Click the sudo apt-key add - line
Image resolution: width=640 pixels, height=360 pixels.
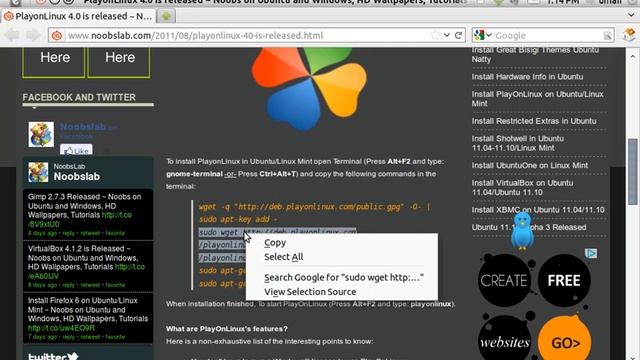(238, 220)
